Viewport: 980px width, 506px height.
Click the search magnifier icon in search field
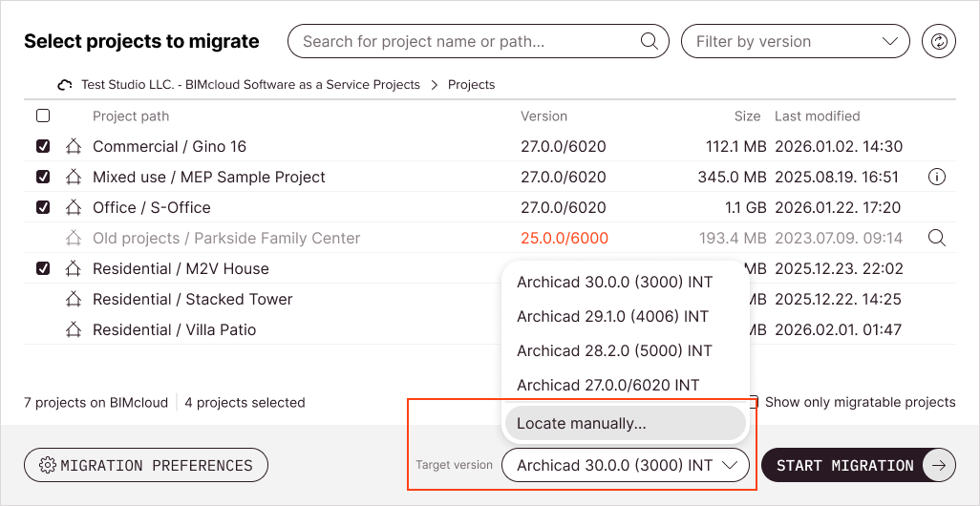[x=650, y=42]
